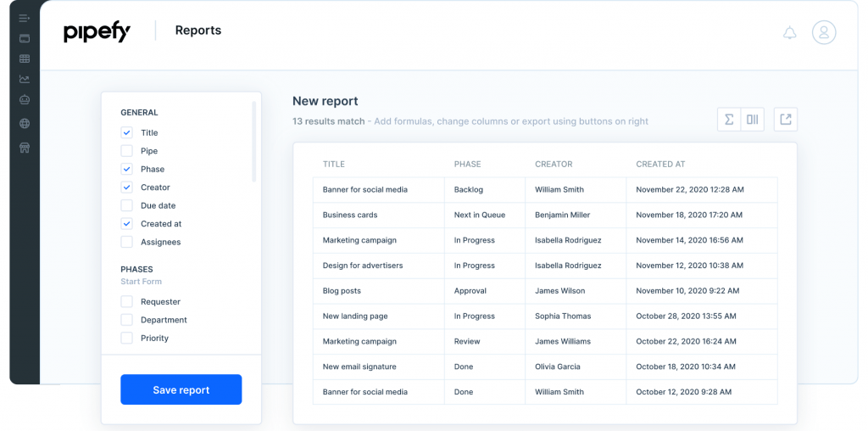
Task: Click the Next in Queue phase cell
Action: click(x=485, y=215)
